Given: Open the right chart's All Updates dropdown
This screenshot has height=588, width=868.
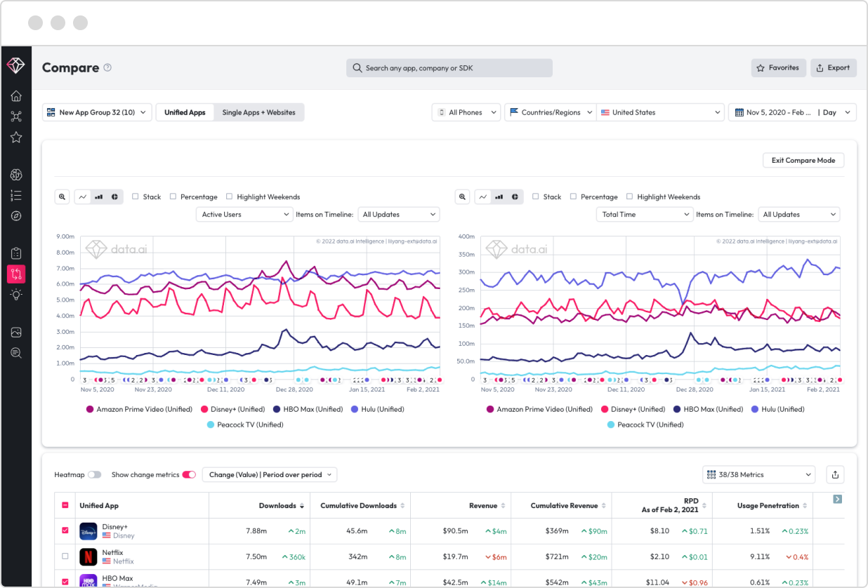Looking at the screenshot, I should 799,215.
